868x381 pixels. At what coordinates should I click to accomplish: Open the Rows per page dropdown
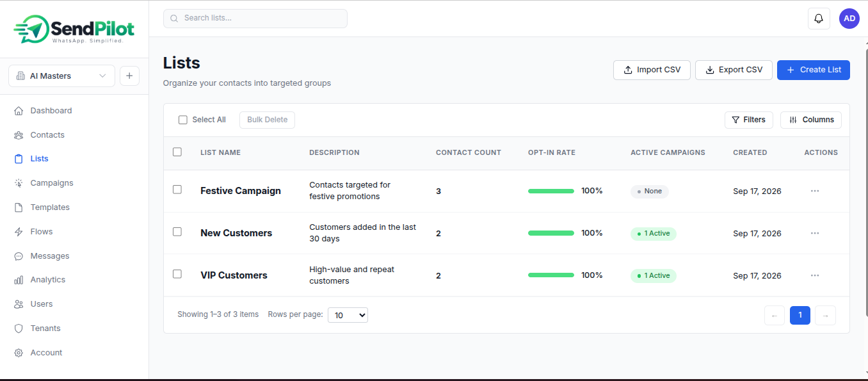348,315
